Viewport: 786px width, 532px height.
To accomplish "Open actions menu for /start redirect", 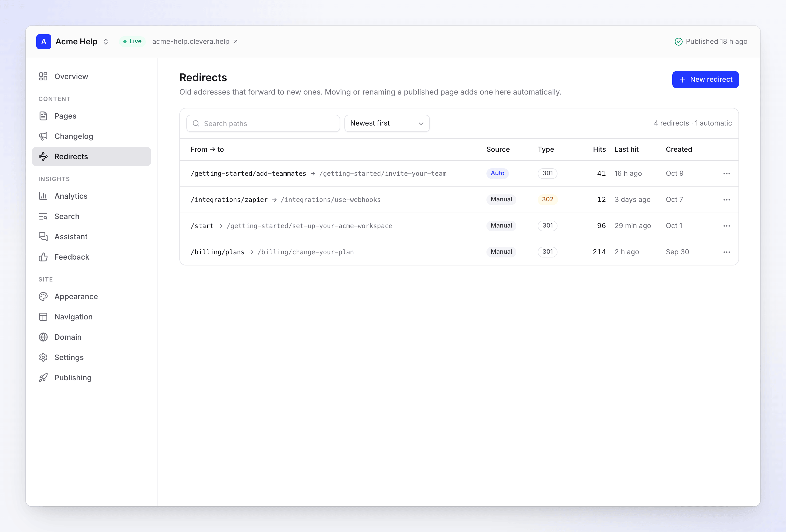I will (726, 226).
